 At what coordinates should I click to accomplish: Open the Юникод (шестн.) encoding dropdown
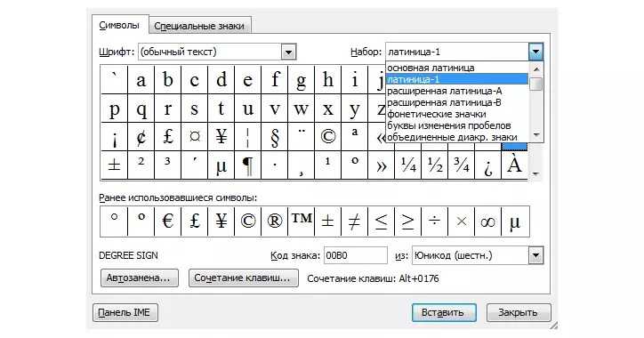coord(535,255)
